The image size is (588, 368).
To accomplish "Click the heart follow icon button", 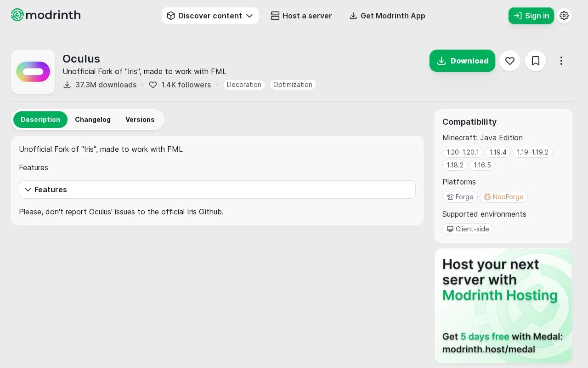I will pos(510,61).
